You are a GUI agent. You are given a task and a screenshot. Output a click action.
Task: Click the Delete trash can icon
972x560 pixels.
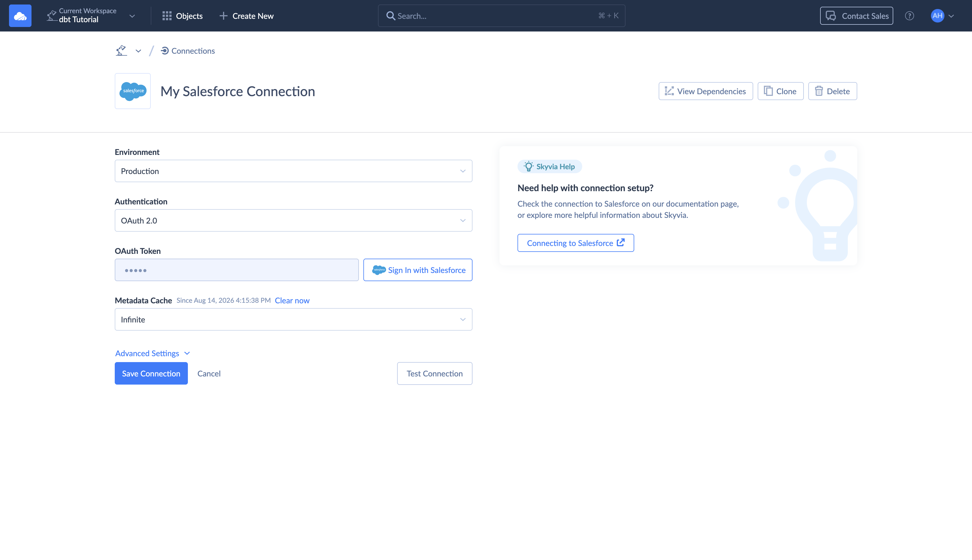(819, 91)
